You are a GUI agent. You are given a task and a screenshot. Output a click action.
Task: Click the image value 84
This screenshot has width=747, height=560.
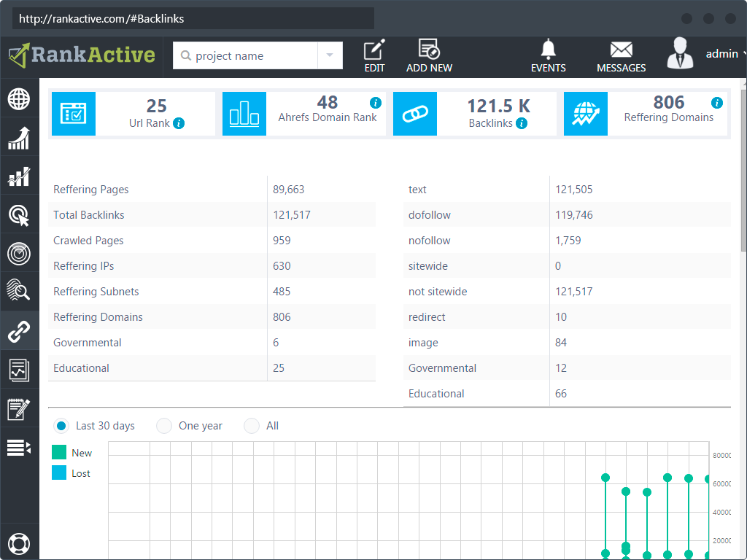point(561,343)
